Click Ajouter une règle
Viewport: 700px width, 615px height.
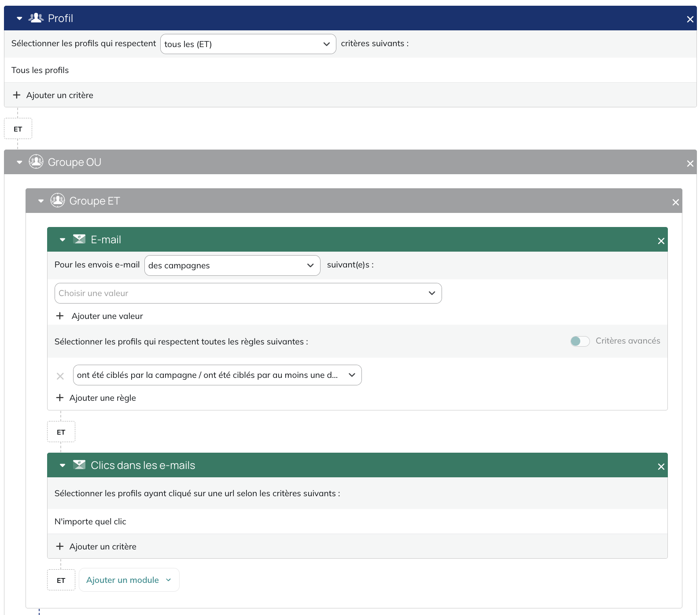click(x=96, y=398)
